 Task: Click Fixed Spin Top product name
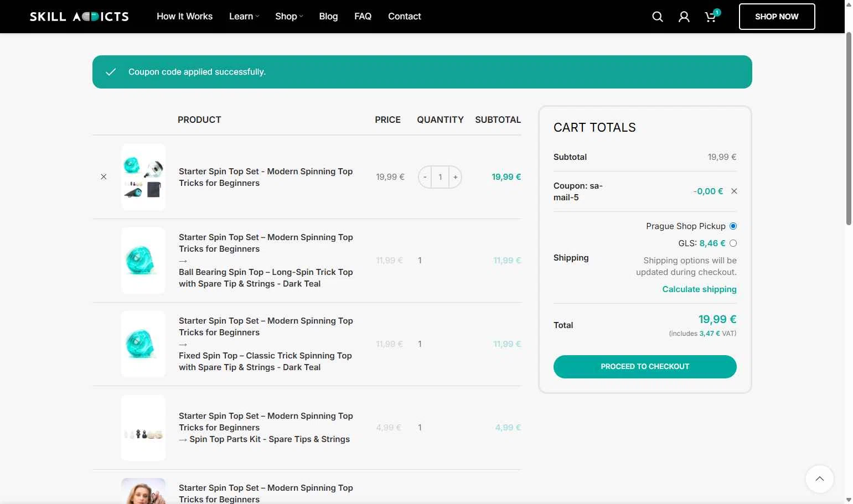(265, 362)
